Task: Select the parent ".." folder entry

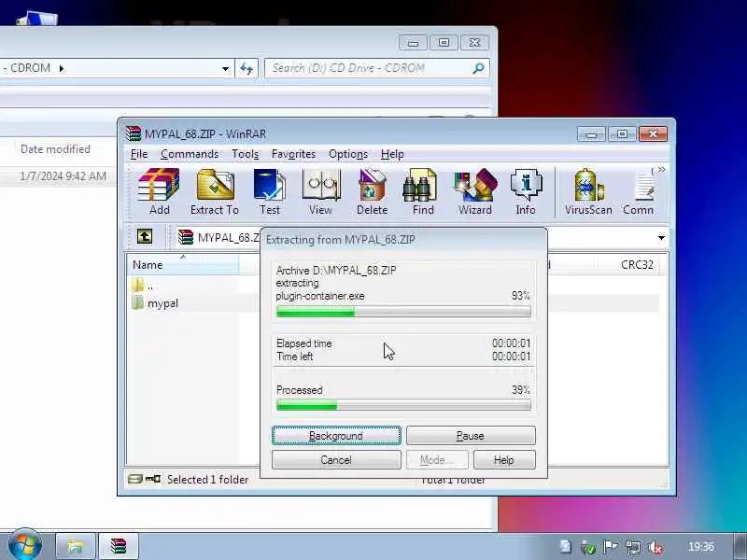Action: [143, 286]
